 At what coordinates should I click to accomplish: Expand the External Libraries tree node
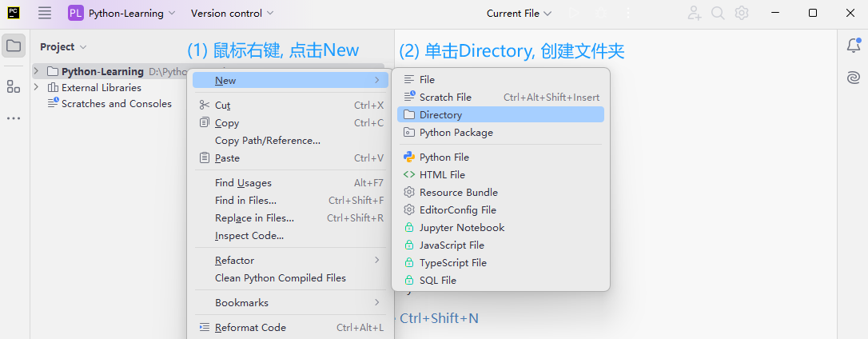[x=36, y=87]
